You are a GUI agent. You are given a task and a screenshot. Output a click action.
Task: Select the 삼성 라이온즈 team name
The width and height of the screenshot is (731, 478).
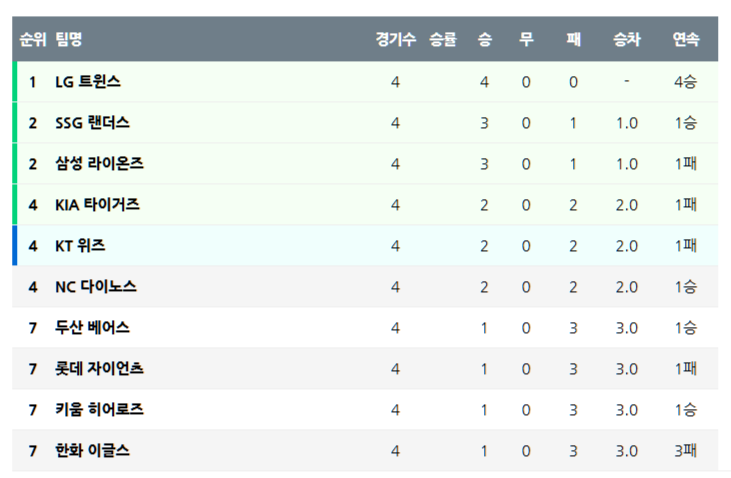tap(99, 164)
